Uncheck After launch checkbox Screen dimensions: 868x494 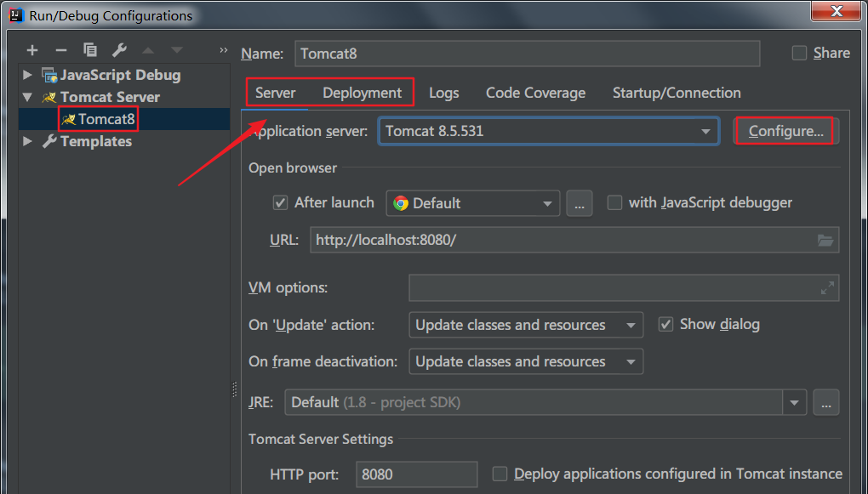click(280, 202)
